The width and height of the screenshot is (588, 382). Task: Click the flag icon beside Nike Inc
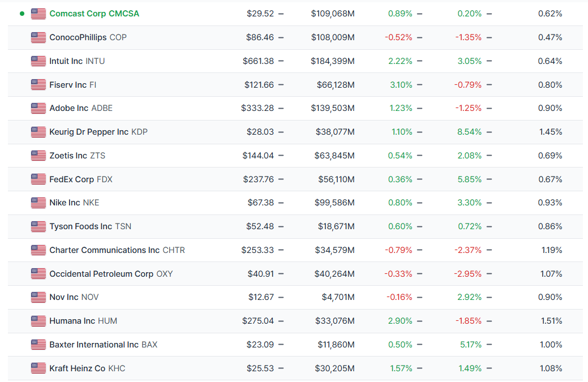click(38, 203)
